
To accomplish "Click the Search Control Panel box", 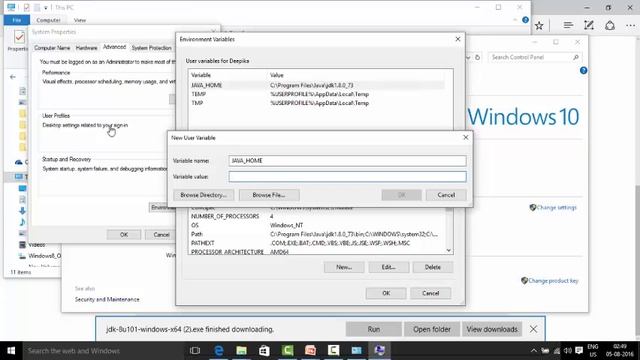I will (535, 58).
